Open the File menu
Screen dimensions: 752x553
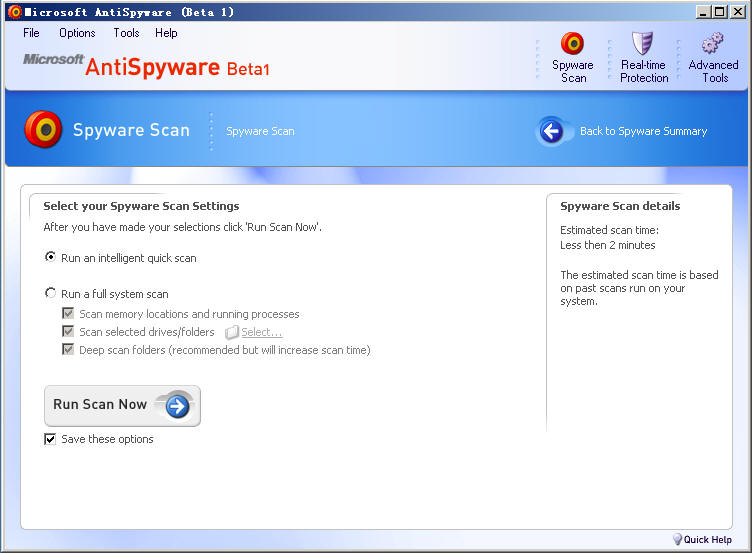[x=31, y=33]
